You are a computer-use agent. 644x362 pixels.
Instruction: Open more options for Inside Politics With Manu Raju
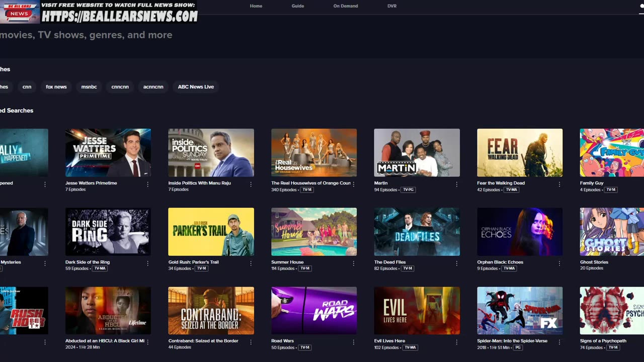pos(251,184)
